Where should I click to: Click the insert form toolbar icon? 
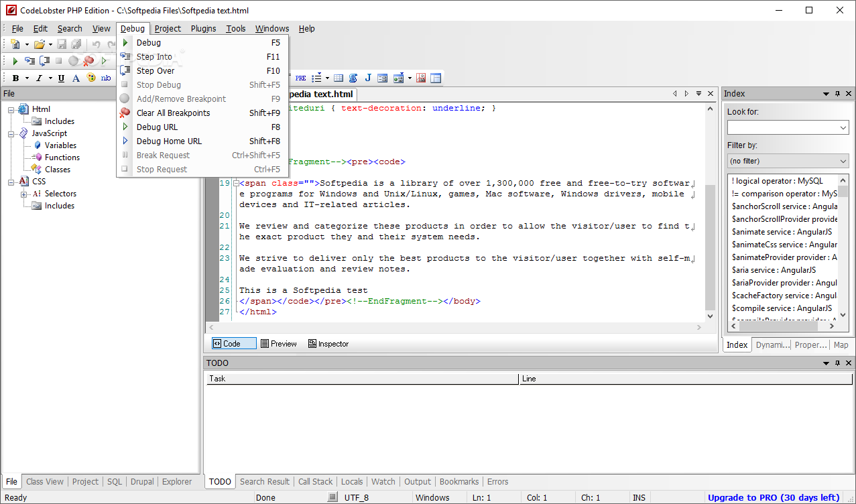(382, 78)
